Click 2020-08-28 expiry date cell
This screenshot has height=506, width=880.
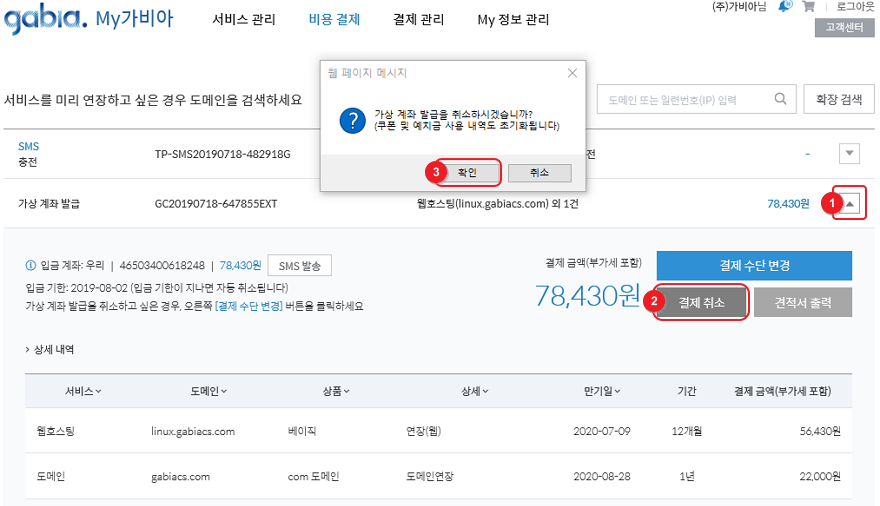pyautogui.click(x=602, y=477)
